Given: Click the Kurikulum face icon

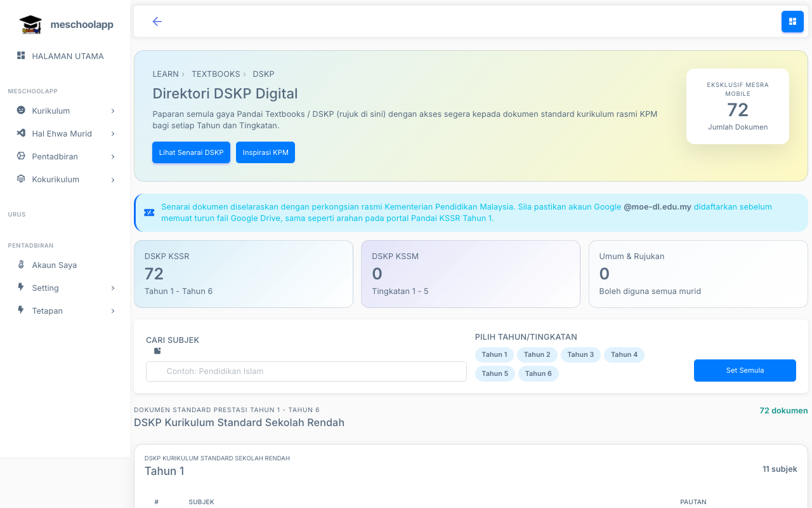Looking at the screenshot, I should coord(21,110).
